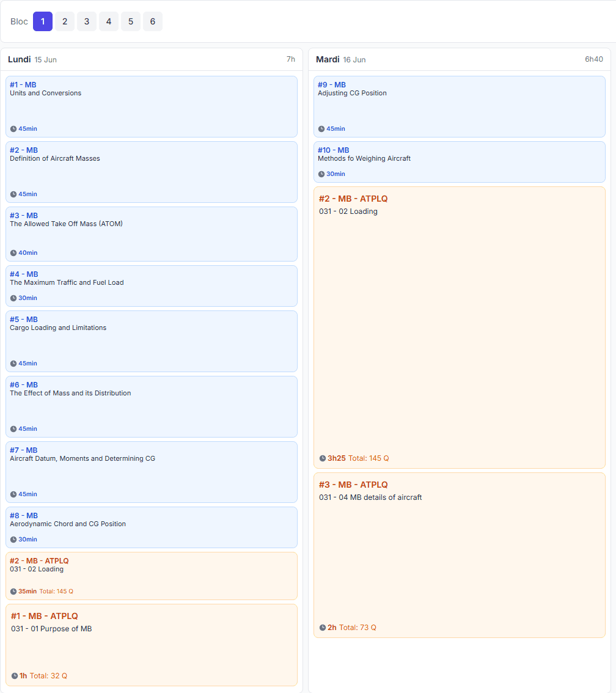Select 'Cargo Loading and Limitations' text
The image size is (616, 693).
click(x=58, y=328)
